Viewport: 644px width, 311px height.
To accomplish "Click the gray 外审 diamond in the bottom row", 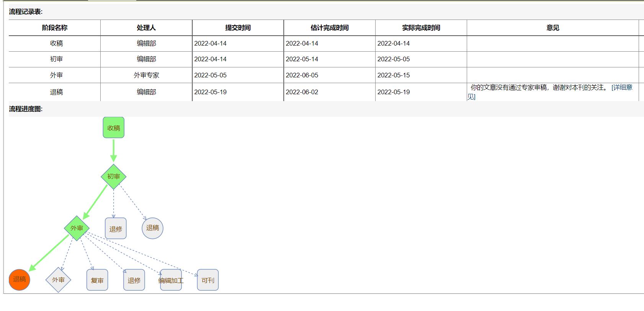I will click(x=58, y=280).
